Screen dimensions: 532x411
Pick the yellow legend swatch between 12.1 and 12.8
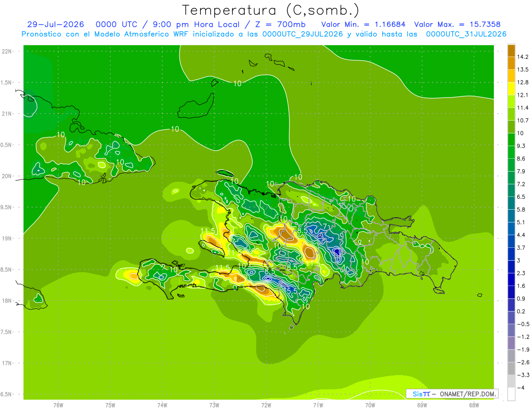click(511, 88)
